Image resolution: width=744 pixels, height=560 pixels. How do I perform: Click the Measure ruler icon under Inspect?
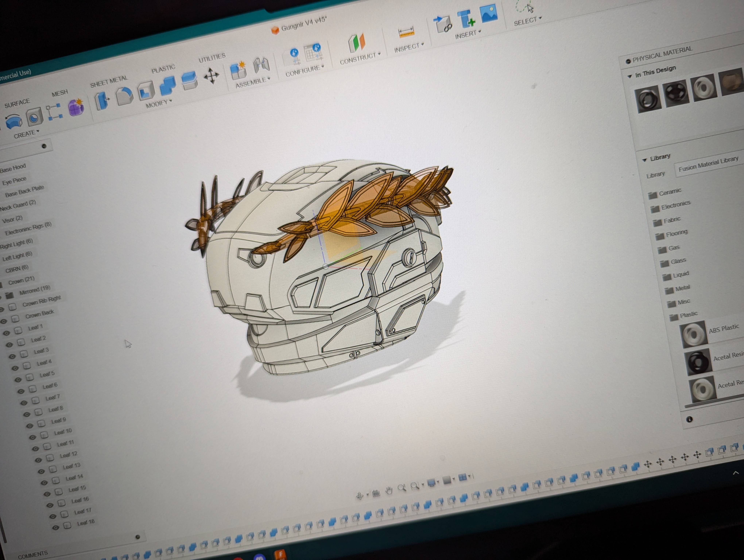(x=406, y=33)
